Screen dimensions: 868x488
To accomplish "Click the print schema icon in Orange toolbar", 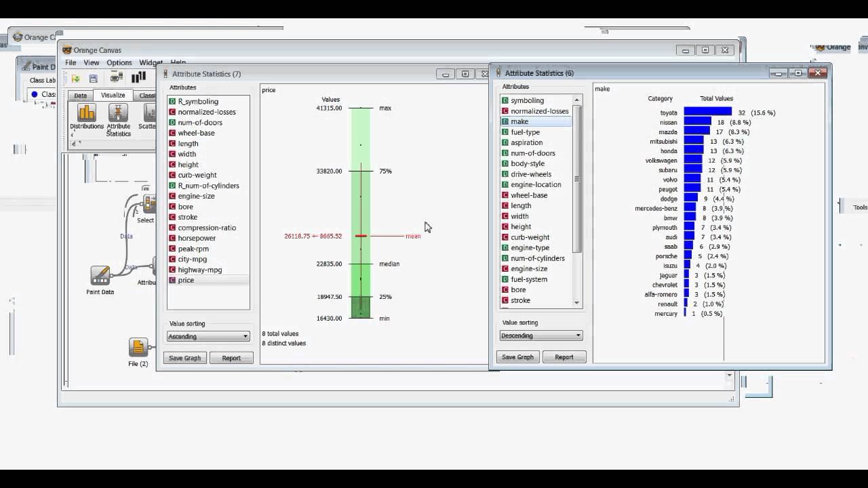I will 117,78.
